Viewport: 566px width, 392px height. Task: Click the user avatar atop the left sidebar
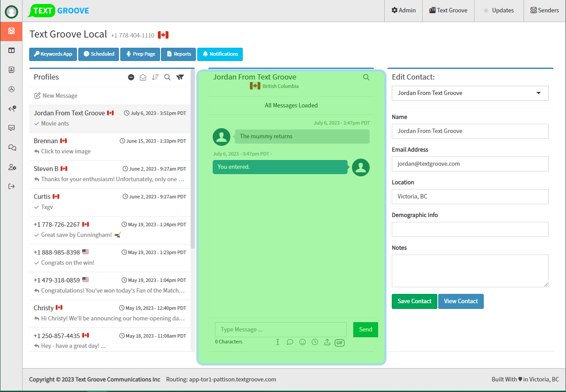[11, 12]
